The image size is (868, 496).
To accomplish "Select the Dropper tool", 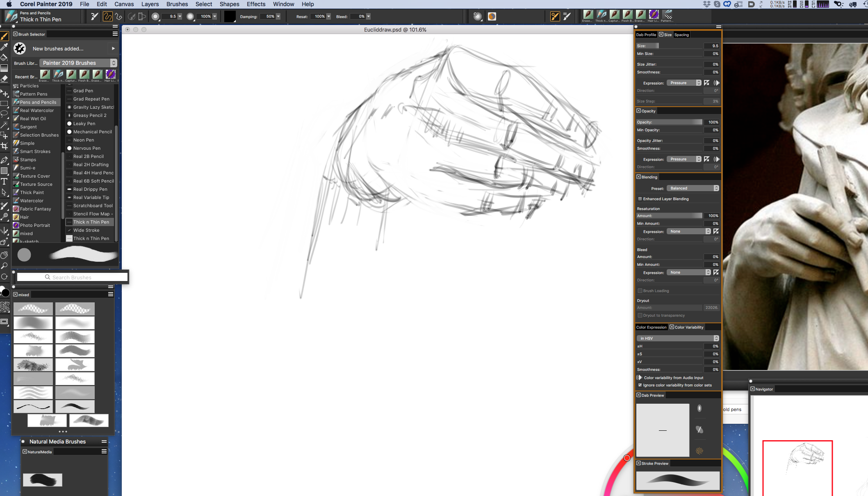I will pyautogui.click(x=5, y=47).
